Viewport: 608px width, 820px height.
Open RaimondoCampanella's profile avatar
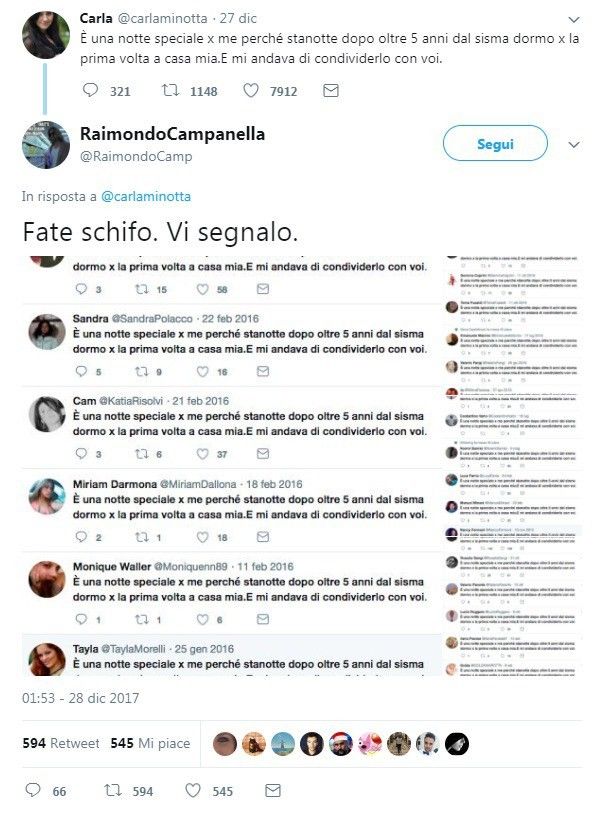point(46,145)
